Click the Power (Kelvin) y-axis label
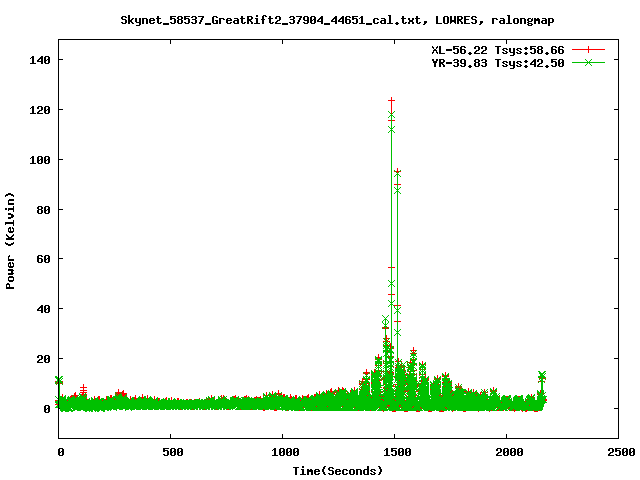 coord(10,241)
